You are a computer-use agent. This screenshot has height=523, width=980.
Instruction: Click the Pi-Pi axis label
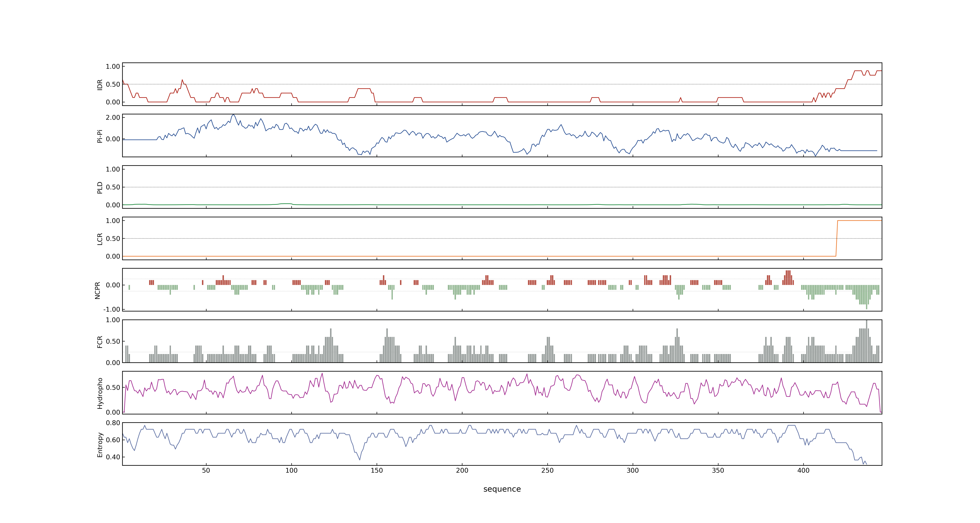pyautogui.click(x=100, y=136)
